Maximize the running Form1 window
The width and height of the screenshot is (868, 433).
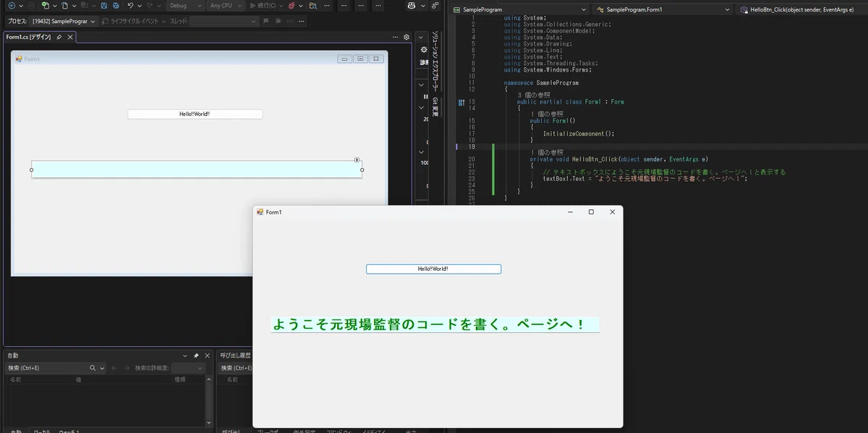591,211
